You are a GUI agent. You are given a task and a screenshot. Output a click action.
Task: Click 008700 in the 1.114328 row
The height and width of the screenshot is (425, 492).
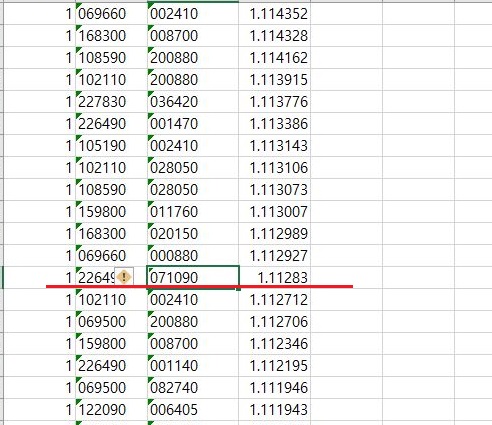[x=193, y=36]
